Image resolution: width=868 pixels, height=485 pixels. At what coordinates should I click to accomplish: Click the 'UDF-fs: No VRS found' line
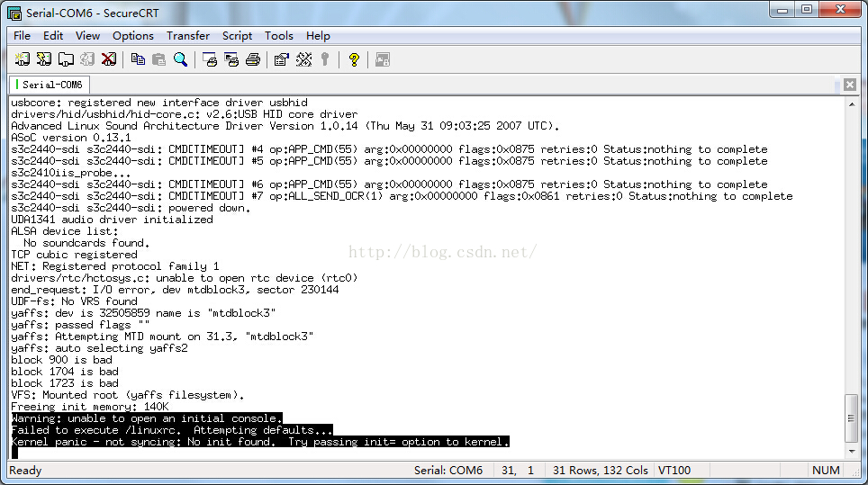pyautogui.click(x=74, y=301)
